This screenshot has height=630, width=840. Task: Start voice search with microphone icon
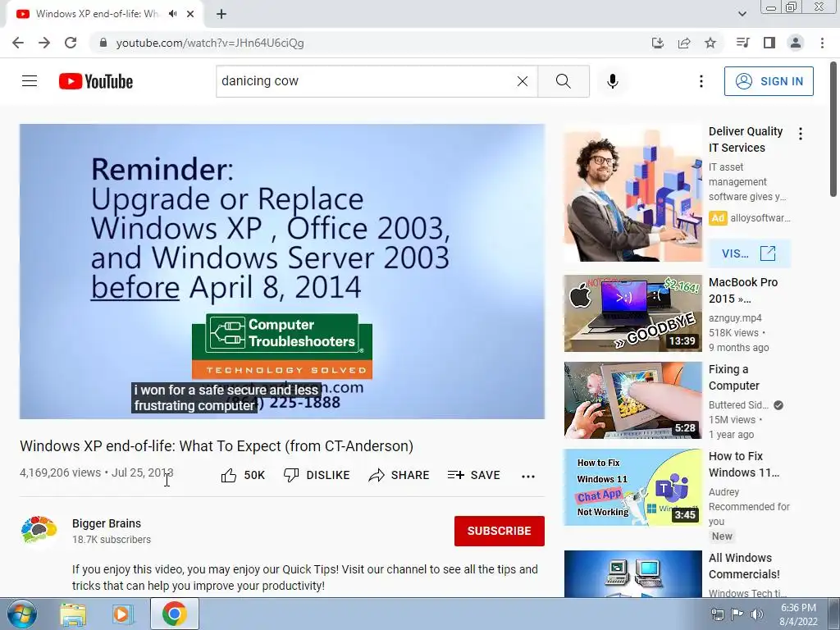pyautogui.click(x=613, y=81)
